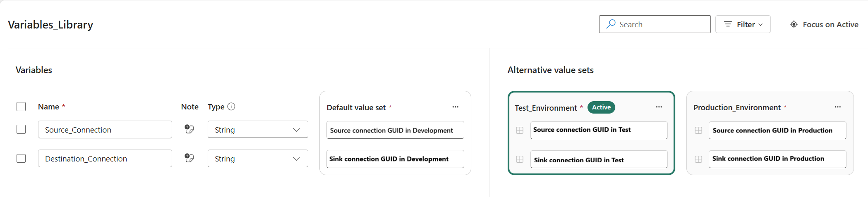Open Test_Environment more options menu

[x=659, y=107]
